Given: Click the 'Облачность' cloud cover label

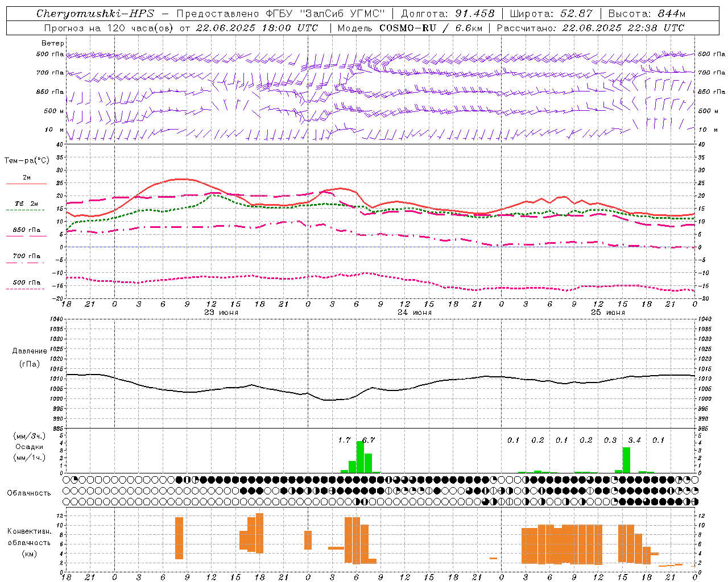Looking at the screenshot, I should (x=29, y=493).
